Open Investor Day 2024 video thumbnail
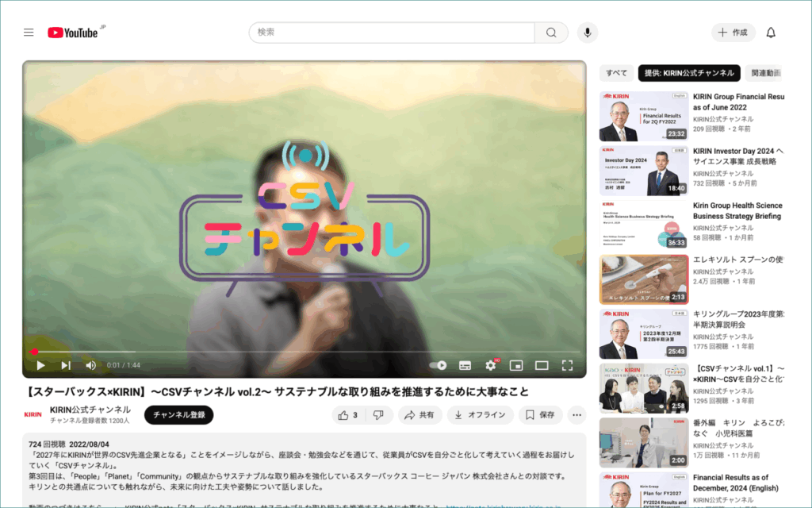The height and width of the screenshot is (508, 812). pos(644,171)
